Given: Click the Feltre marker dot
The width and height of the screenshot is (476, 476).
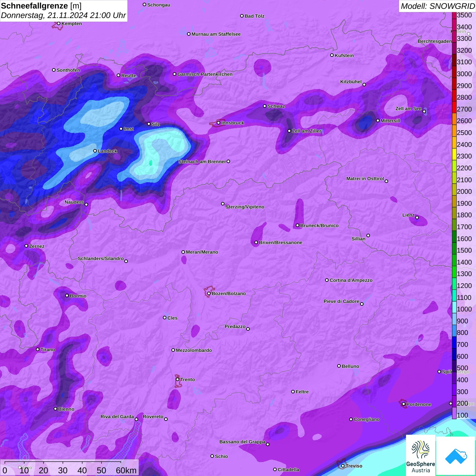Looking at the screenshot, I should point(293,391).
